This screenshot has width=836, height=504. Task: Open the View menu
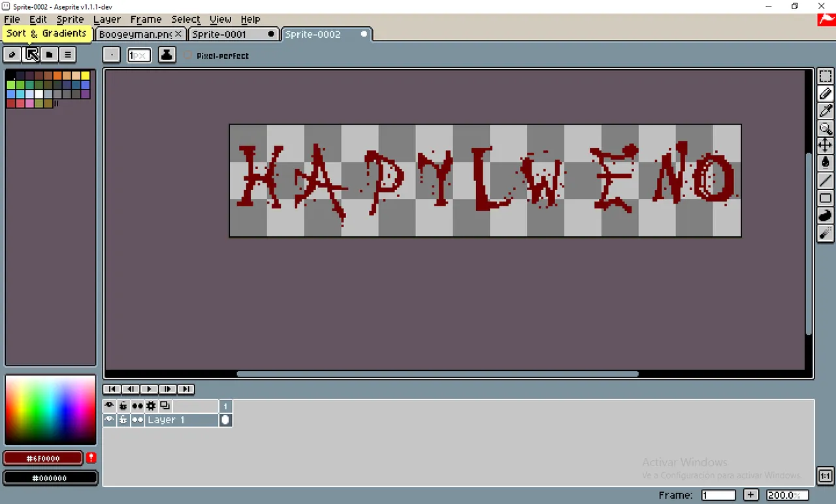coord(220,20)
